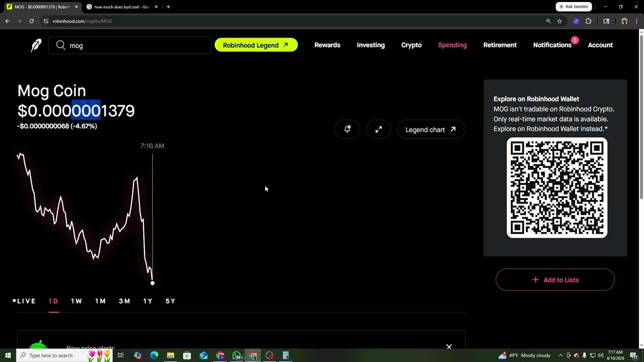Click the volume speaker icon in system tray
This screenshot has height=362, width=644.
[x=601, y=355]
